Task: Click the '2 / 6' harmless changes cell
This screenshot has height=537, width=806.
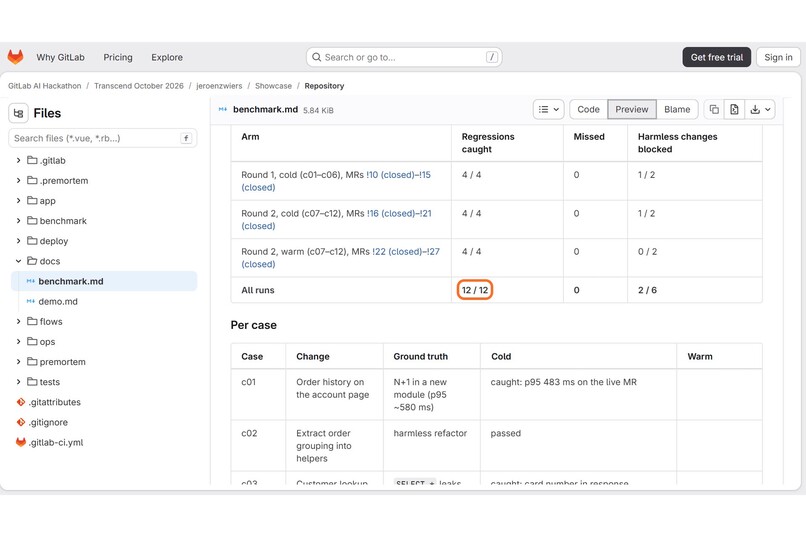Action: pyautogui.click(x=647, y=290)
